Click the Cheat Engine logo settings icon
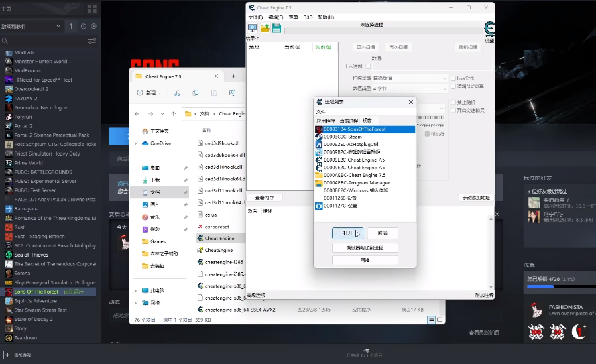This screenshot has width=596, height=364. pos(489,29)
